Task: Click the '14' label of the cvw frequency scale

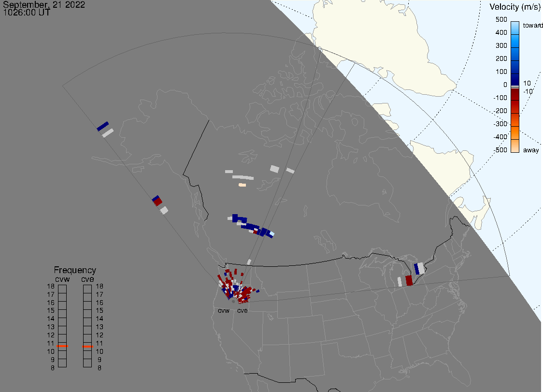Action: tap(51, 319)
